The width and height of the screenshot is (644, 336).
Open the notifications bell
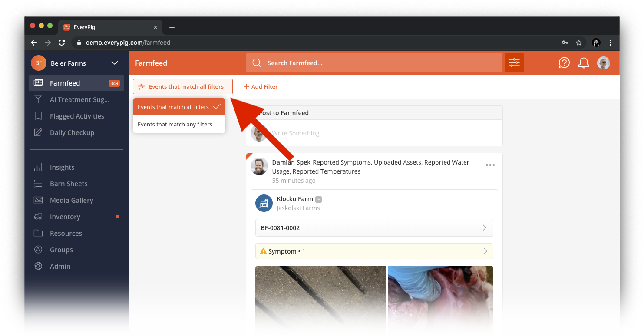click(x=584, y=63)
